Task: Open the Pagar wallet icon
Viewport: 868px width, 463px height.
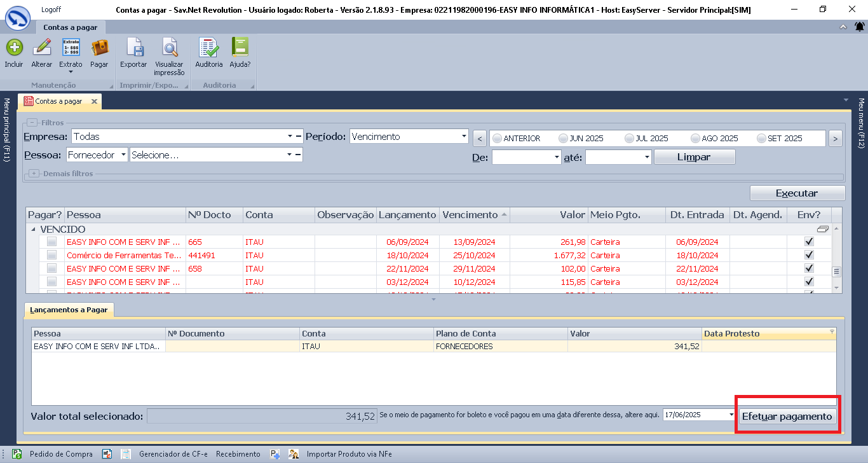Action: 99,48
